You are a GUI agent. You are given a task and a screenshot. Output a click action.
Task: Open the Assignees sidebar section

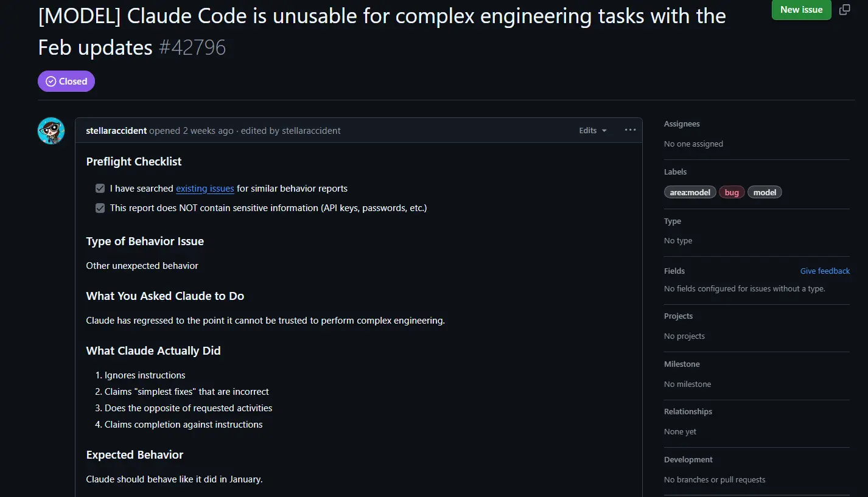point(682,124)
